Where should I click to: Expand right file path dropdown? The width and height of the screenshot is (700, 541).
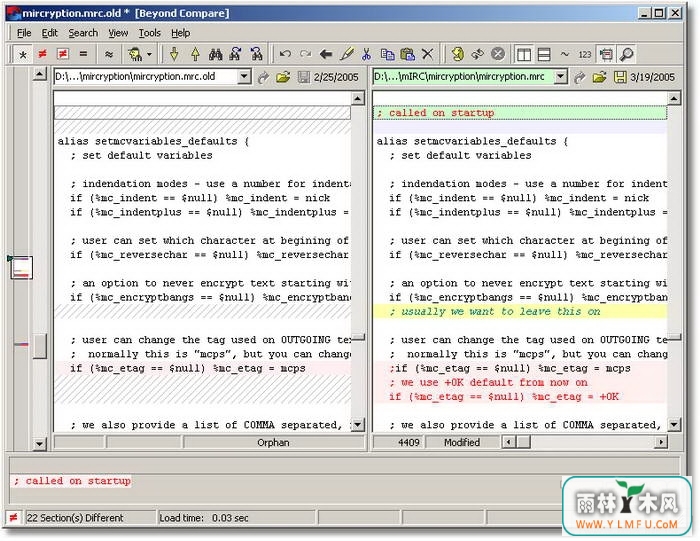click(x=562, y=77)
